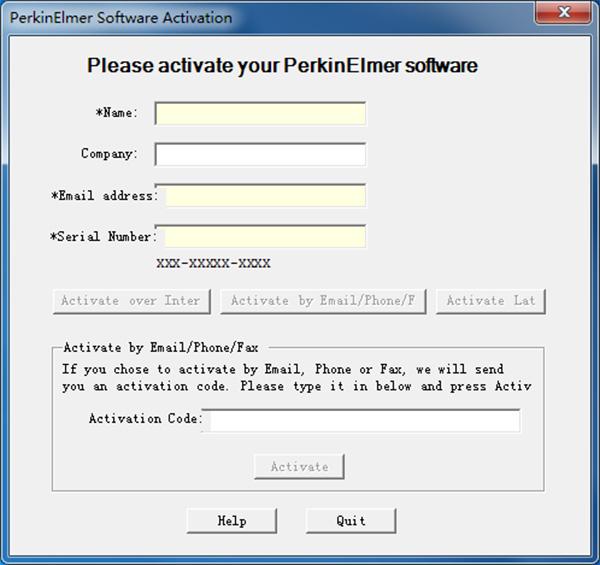
Task: Click the "Please activate your PerkinElmer software" heading
Action: 282,65
